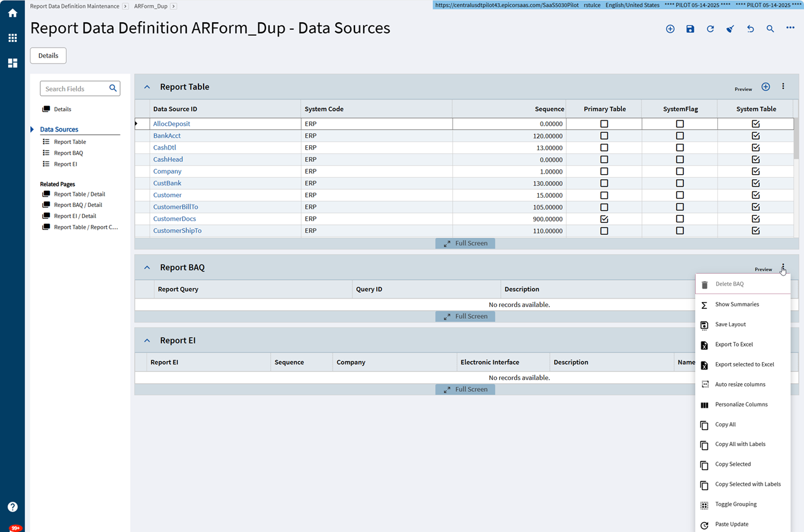The image size is (804, 532).
Task: Select Export To Excel from the menu
Action: [733, 344]
